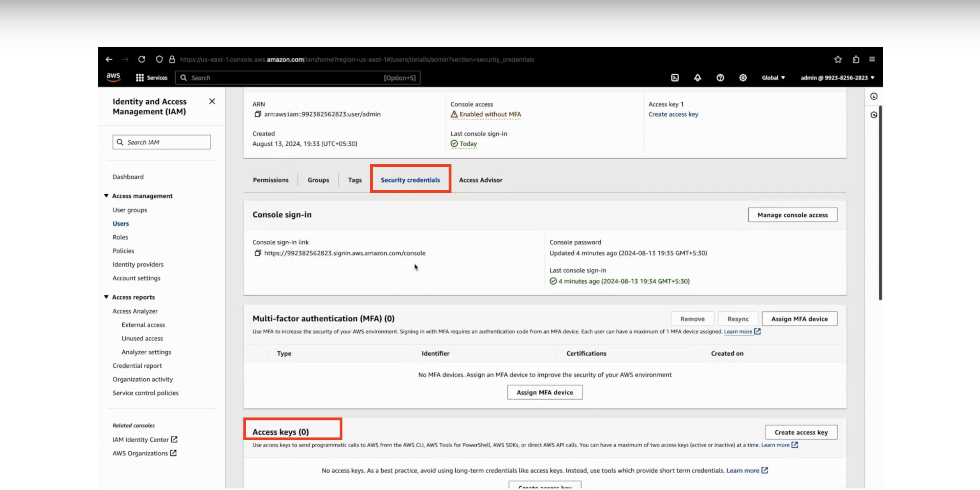980x490 pixels.
Task: Open the Global region dropdown
Action: [x=773, y=77]
